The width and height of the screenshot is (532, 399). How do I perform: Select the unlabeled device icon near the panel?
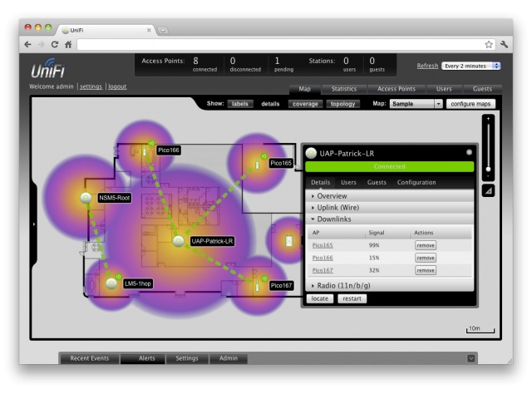click(x=289, y=241)
